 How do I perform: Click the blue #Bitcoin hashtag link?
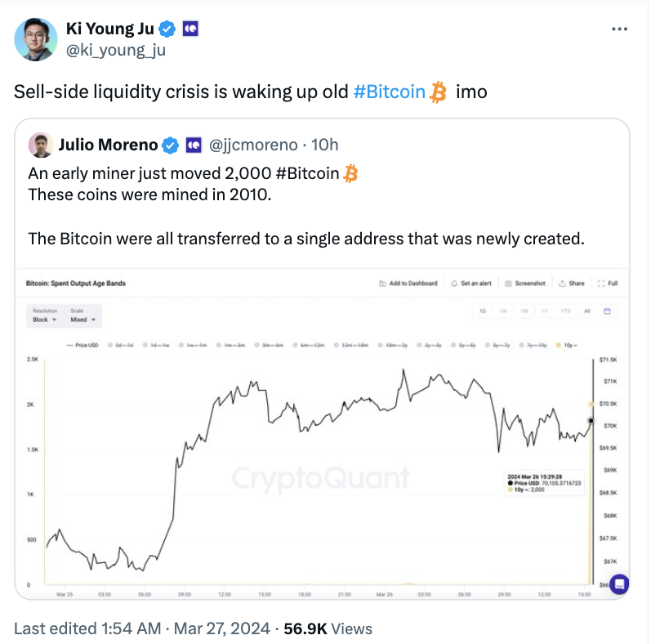(x=389, y=92)
